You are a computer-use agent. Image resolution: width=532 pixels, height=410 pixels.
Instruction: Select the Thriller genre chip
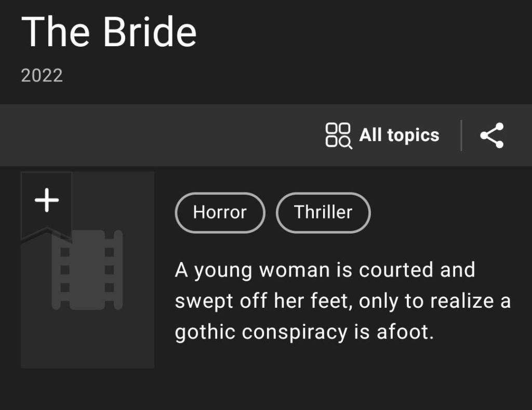click(x=323, y=212)
